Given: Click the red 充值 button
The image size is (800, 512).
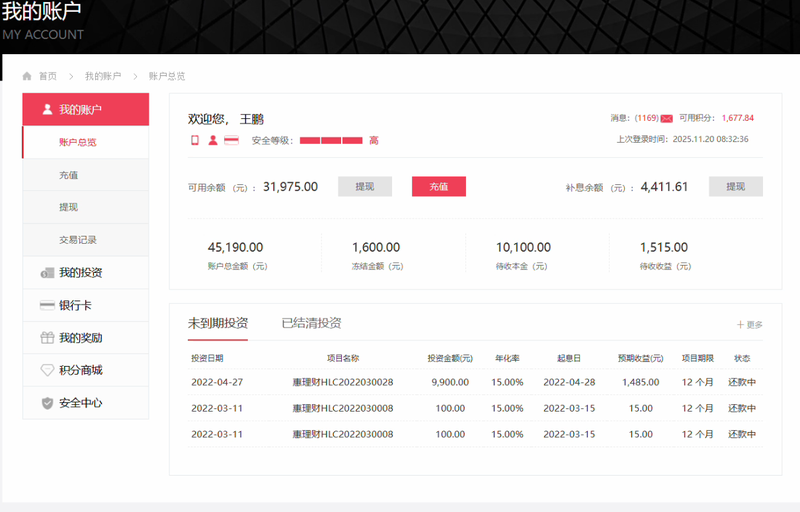Looking at the screenshot, I should click(439, 187).
